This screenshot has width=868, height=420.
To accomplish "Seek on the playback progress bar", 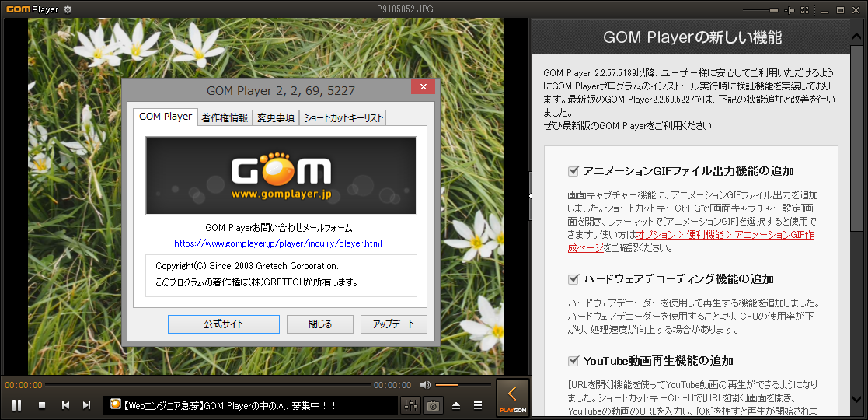I will 207,385.
